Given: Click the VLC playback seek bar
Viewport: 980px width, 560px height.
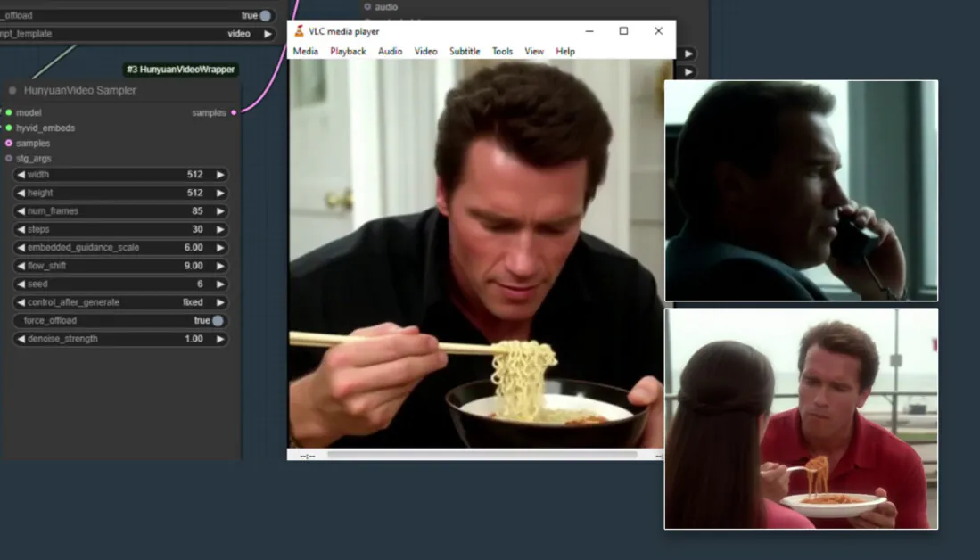Looking at the screenshot, I should pos(482,456).
